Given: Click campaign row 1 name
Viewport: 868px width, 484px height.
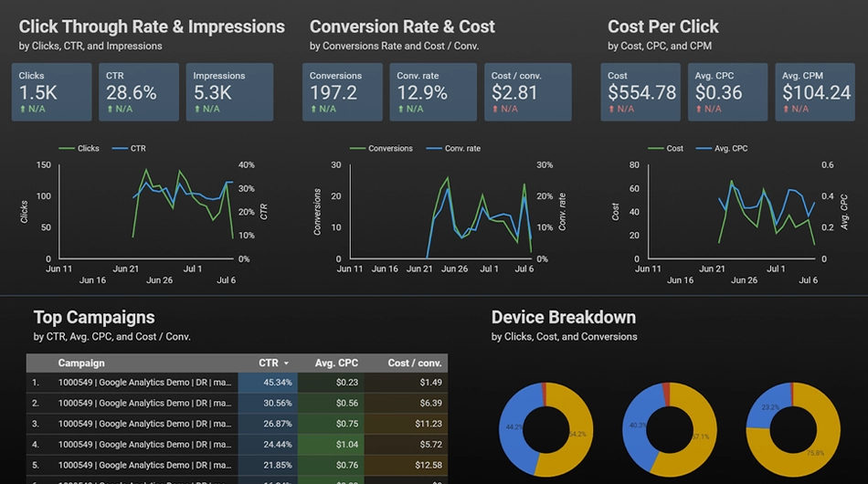Looking at the screenshot, I should point(145,383).
